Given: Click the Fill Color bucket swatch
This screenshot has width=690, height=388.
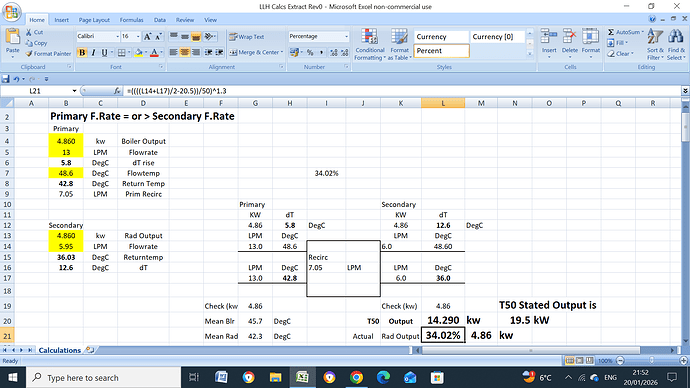Looking at the screenshot, I should [x=138, y=53].
